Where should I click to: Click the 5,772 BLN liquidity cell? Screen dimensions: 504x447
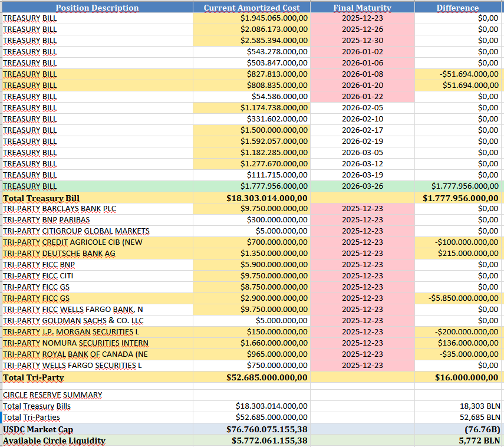pyautogui.click(x=457, y=441)
